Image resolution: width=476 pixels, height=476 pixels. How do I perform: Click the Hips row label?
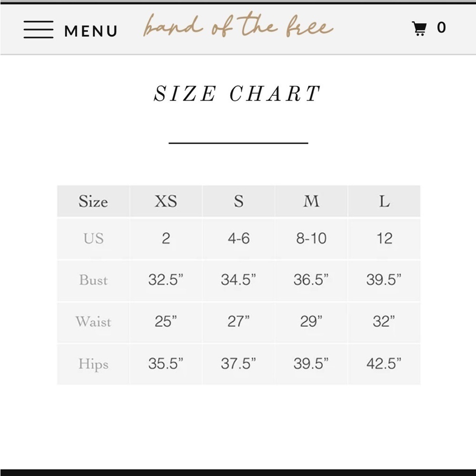[93, 364]
